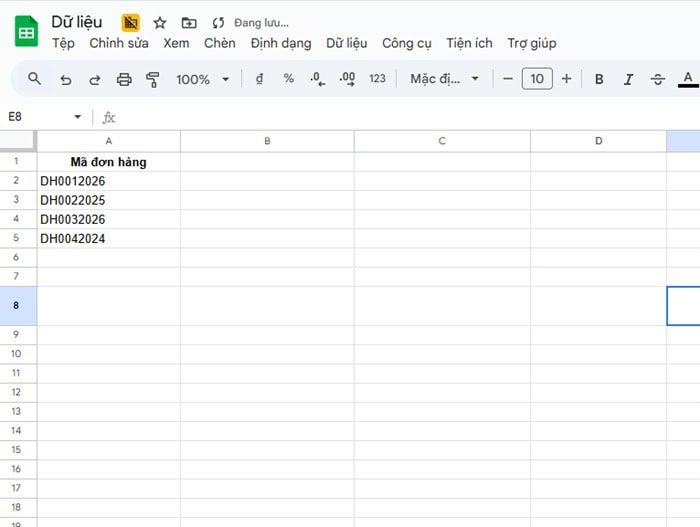Image resolution: width=700 pixels, height=527 pixels.
Task: Expand the font family dropdown
Action: (x=445, y=79)
